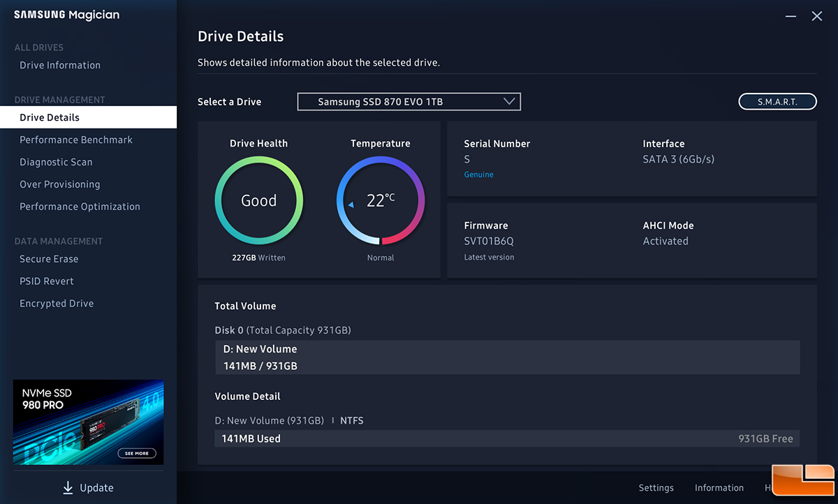The height and width of the screenshot is (504, 838).
Task: Click the firmware version SVT01B6Q
Action: point(489,242)
